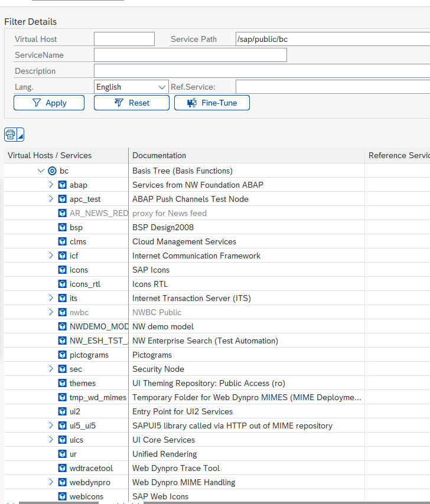Expand the abap node
Viewport: 430px width, 504px height.
[51, 185]
